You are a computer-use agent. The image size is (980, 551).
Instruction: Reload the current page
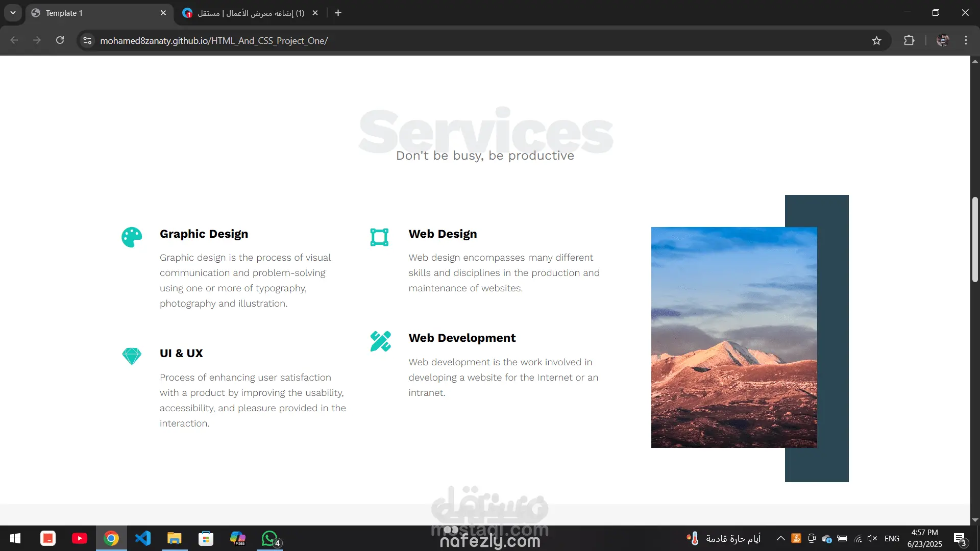pos(60,40)
